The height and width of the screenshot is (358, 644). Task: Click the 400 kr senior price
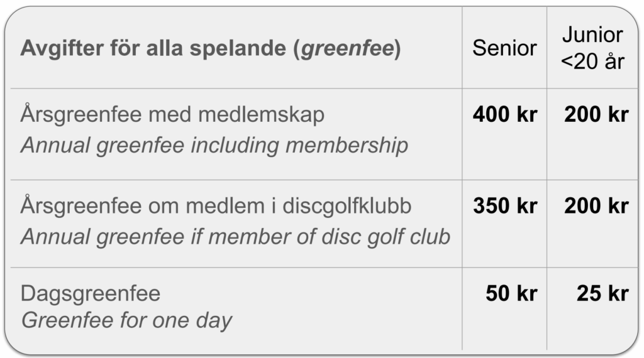[x=504, y=115]
